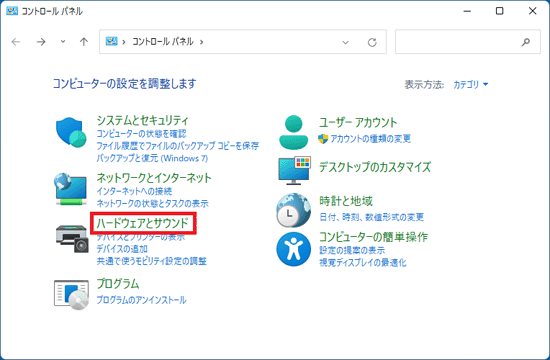This screenshot has width=550, height=360.
Task: Expand the chevron after コントロール パネル in address bar
Action: coord(201,42)
